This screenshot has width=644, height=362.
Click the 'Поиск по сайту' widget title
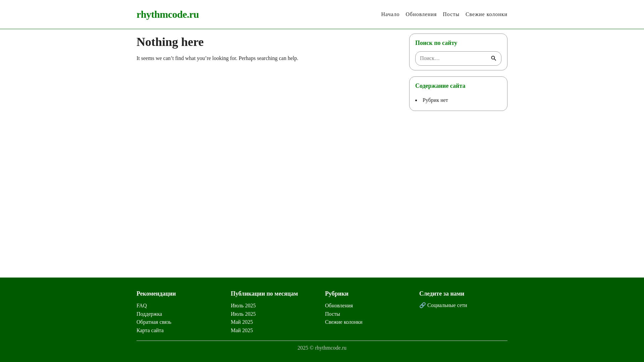[436, 43]
